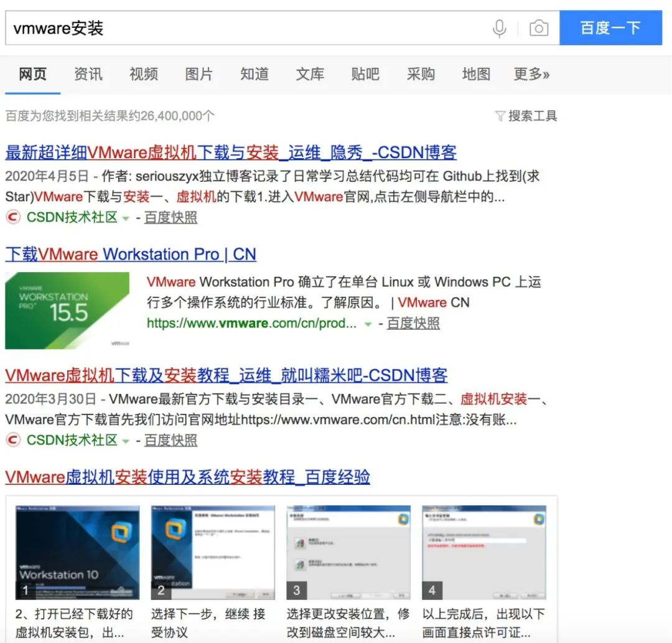This screenshot has height=643, width=672.
Task: Click the Workstation Pro 15.5 thumbnail
Action: tap(67, 311)
